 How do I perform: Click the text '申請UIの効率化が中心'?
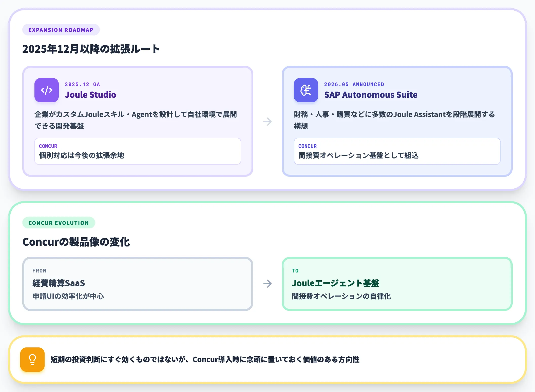(68, 296)
